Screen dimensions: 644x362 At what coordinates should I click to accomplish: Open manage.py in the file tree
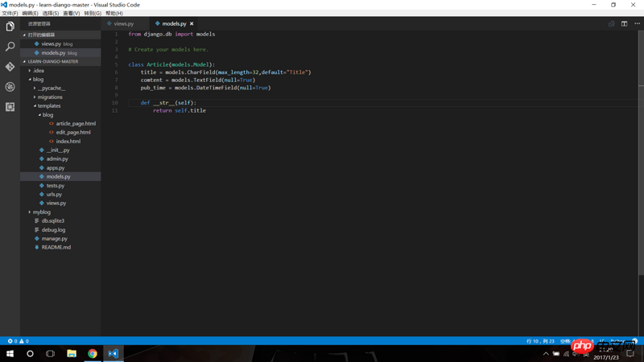coord(60,238)
